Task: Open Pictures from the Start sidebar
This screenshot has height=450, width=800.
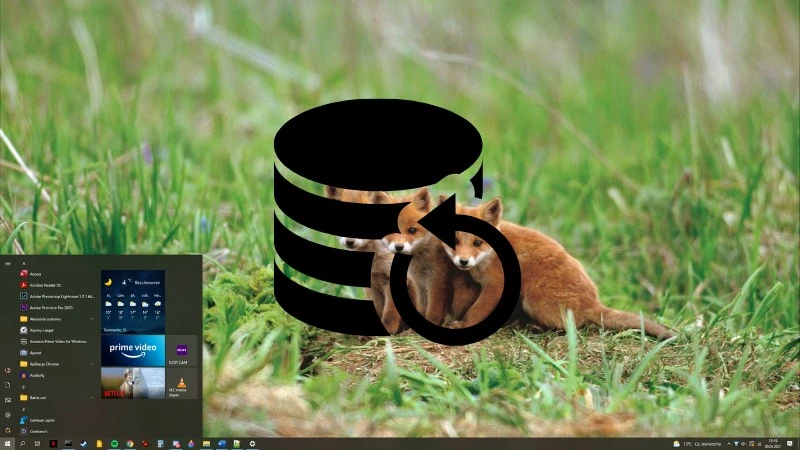Action: (x=8, y=400)
